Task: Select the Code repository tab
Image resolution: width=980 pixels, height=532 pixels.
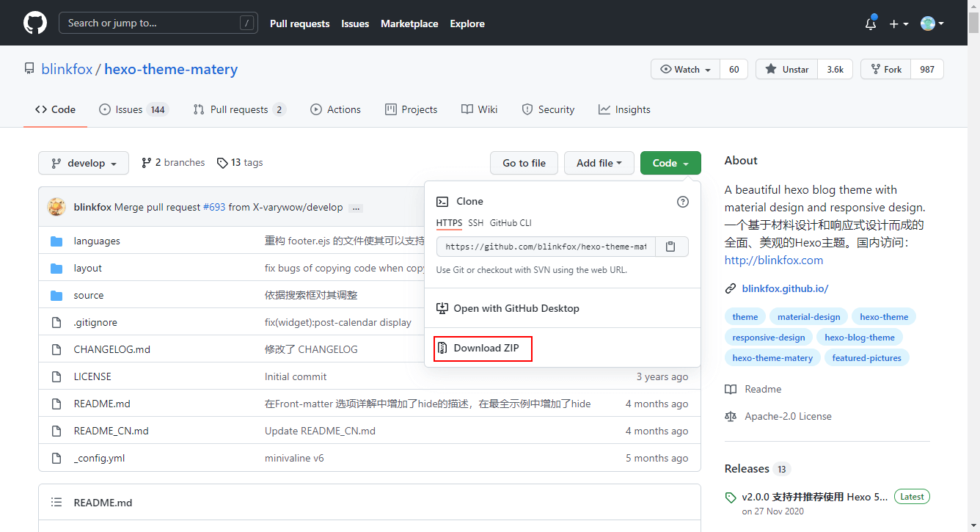Action: (x=55, y=109)
